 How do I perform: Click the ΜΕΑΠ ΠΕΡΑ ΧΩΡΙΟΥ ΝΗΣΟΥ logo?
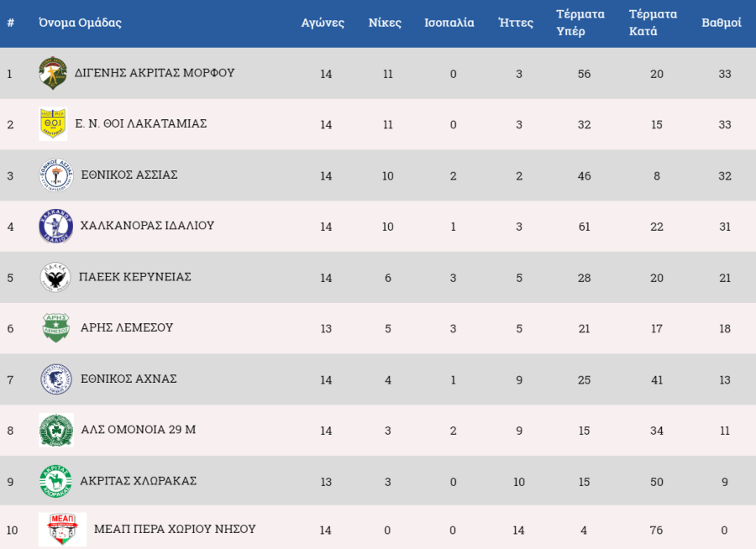click(63, 529)
